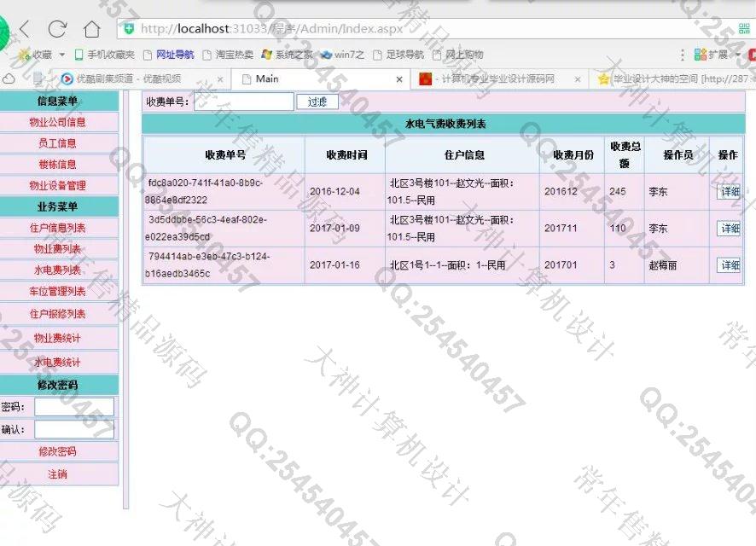This screenshot has width=756, height=546.
Task: Open 物业设备管理 in the sidebar
Action: (x=57, y=185)
